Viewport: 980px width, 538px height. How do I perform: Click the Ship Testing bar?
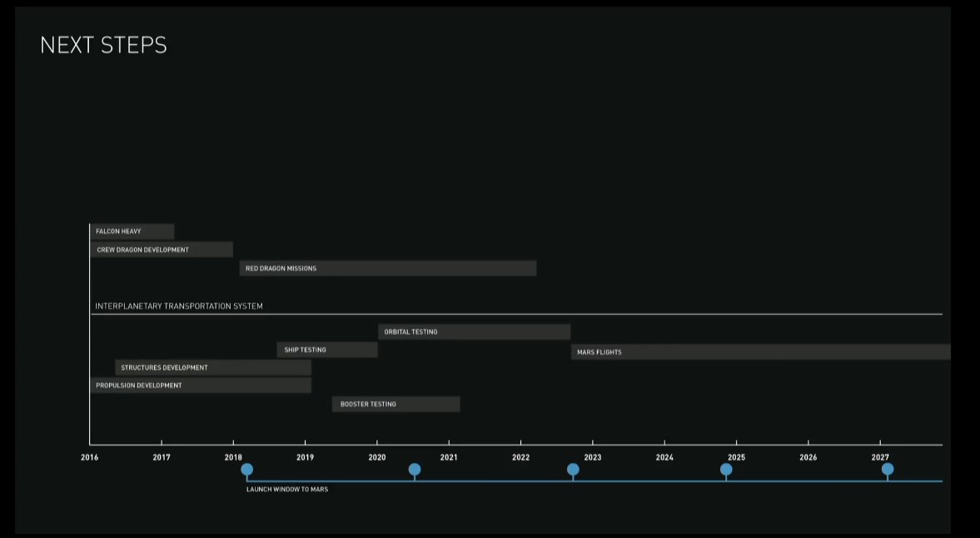pyautogui.click(x=327, y=350)
